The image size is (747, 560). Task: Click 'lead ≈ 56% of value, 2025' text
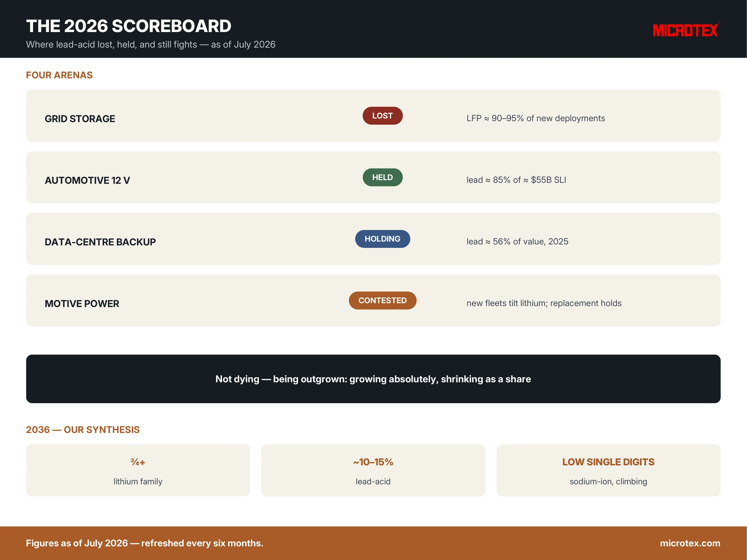(517, 242)
